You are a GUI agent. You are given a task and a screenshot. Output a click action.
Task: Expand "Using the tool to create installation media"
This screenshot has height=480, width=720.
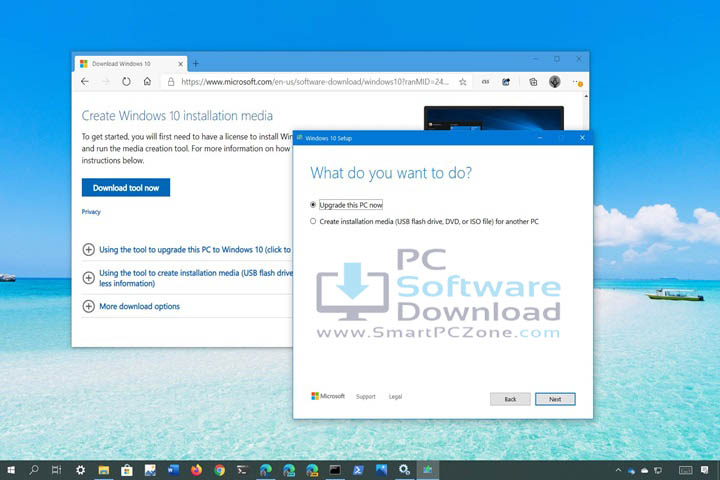pyautogui.click(x=186, y=278)
